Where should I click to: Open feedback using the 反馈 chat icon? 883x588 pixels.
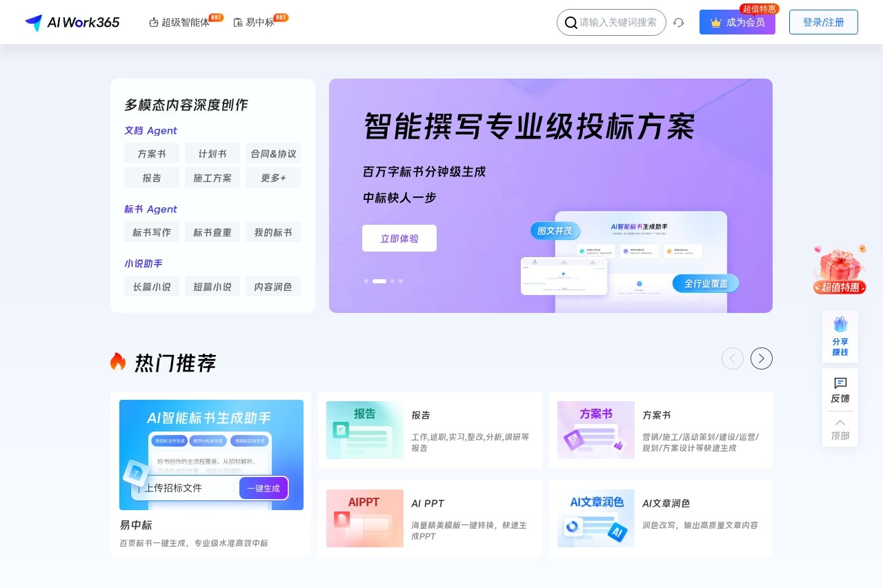click(x=840, y=383)
